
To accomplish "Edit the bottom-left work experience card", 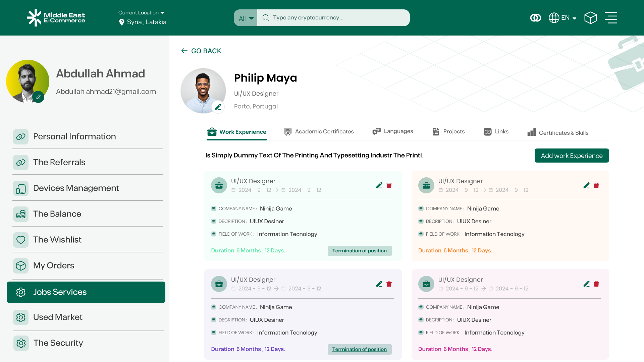I will 379,284.
